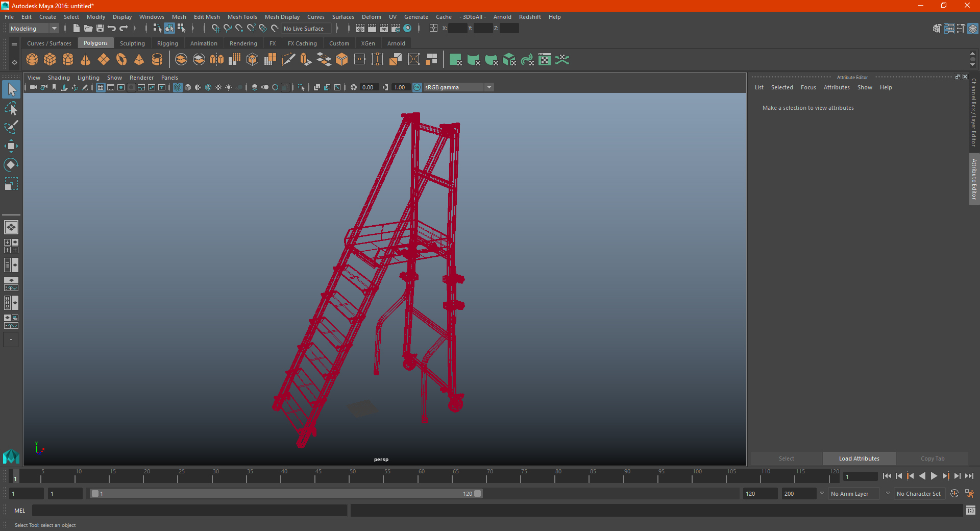Open the Modeling menu set dropdown
The height and width of the screenshot is (531, 980).
[34, 29]
